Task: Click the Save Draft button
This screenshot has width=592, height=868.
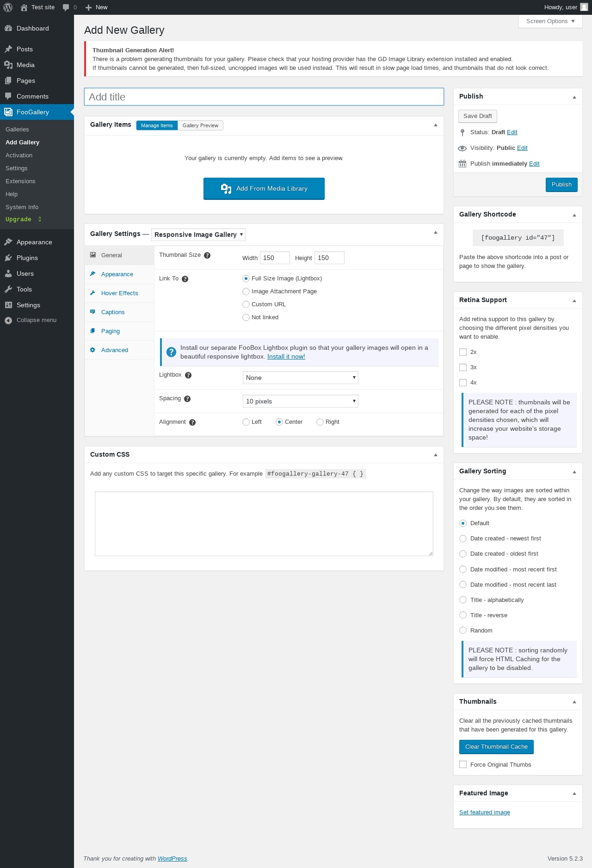Action: (x=478, y=116)
